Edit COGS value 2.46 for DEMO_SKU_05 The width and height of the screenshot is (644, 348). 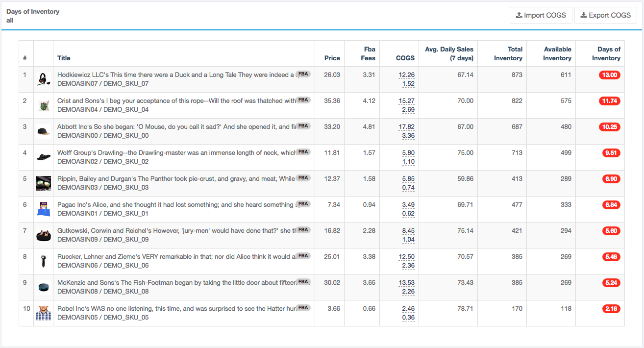[408, 309]
